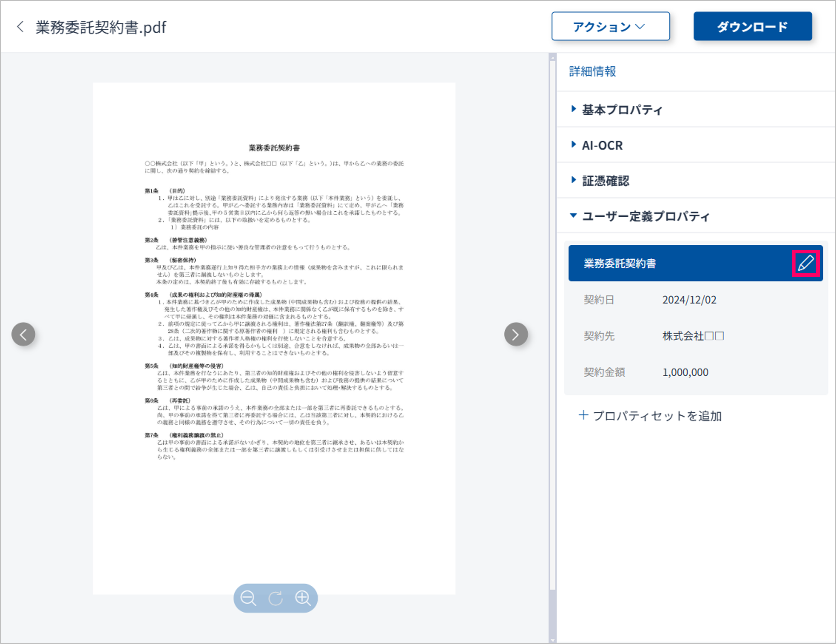Viewport: 836px width, 644px height.
Task: Go to previous page with left arrow
Action: tap(23, 334)
